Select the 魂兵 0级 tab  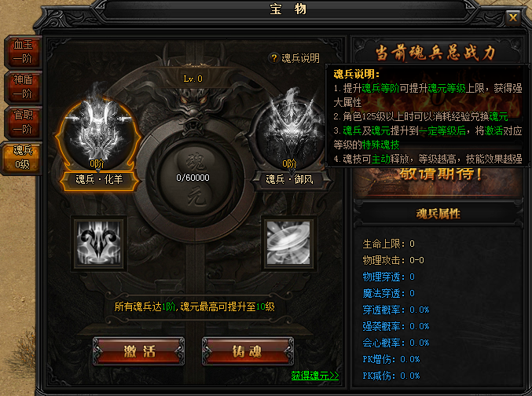(x=22, y=158)
